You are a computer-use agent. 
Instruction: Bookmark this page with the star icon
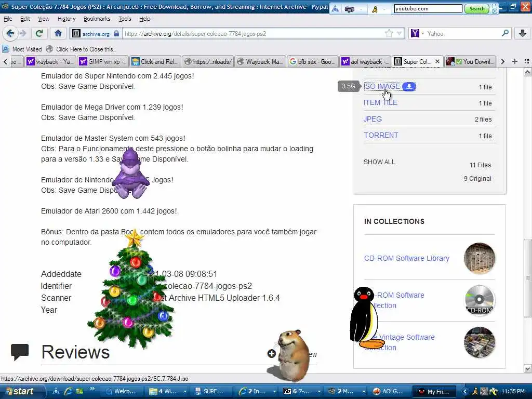389,33
